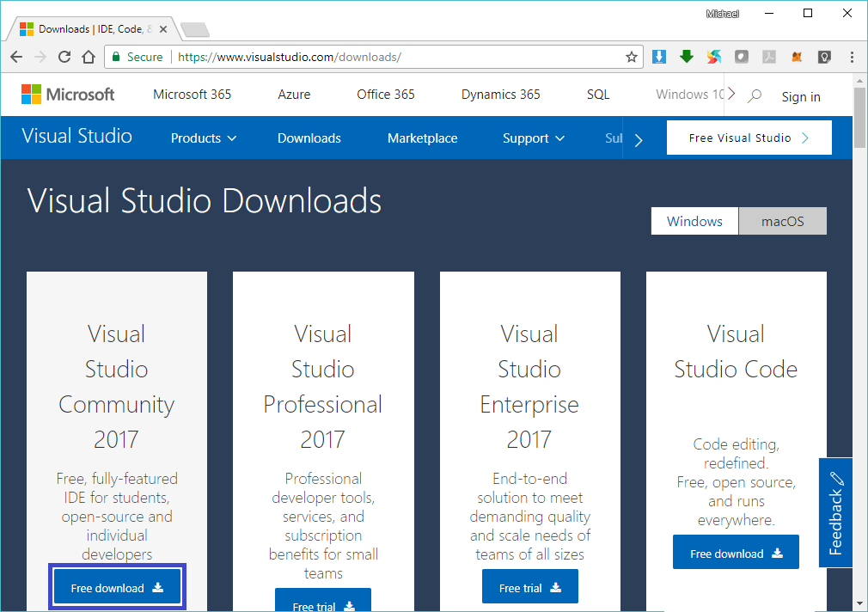Click the Visual Studio brand title
868x612 pixels.
(77, 136)
